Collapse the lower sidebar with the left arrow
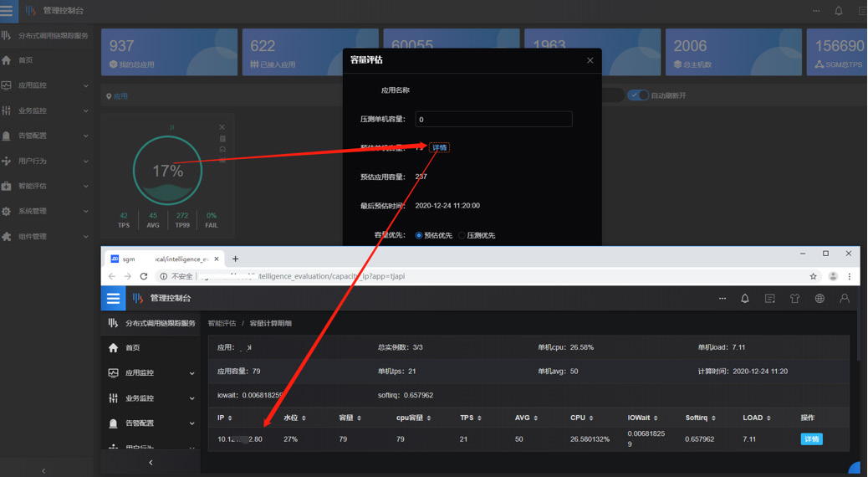868x477 pixels. (151, 462)
